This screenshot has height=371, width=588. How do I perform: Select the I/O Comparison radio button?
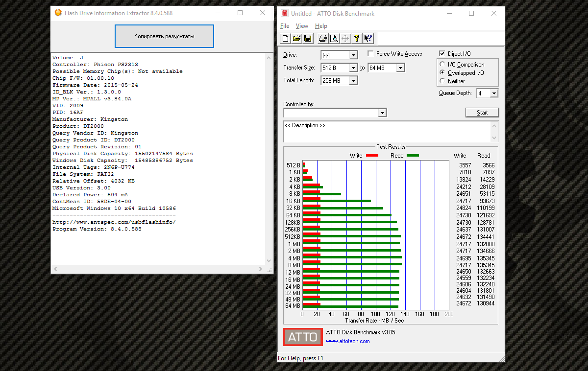point(443,65)
